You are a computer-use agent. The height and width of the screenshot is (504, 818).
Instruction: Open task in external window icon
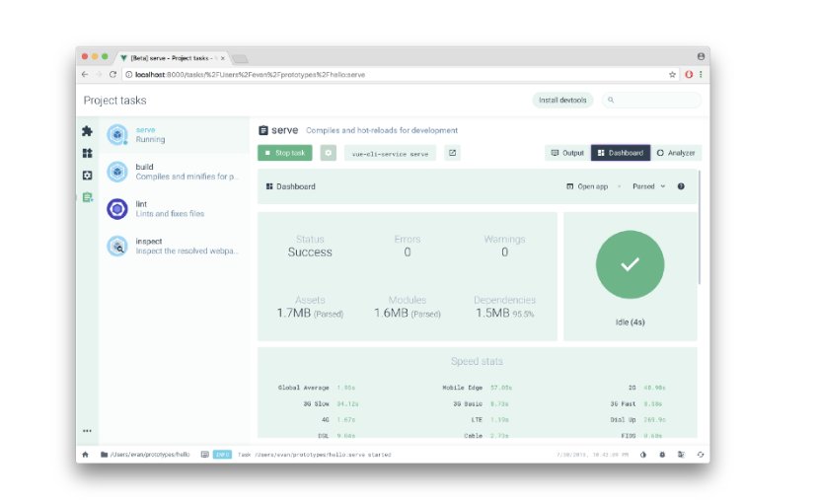pos(452,153)
